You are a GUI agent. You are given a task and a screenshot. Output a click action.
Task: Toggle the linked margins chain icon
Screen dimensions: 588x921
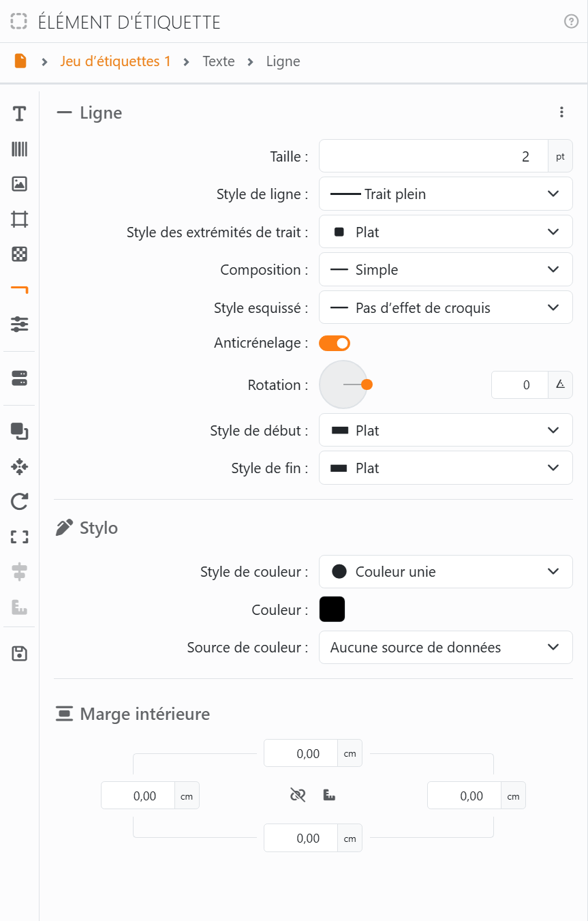tap(297, 795)
